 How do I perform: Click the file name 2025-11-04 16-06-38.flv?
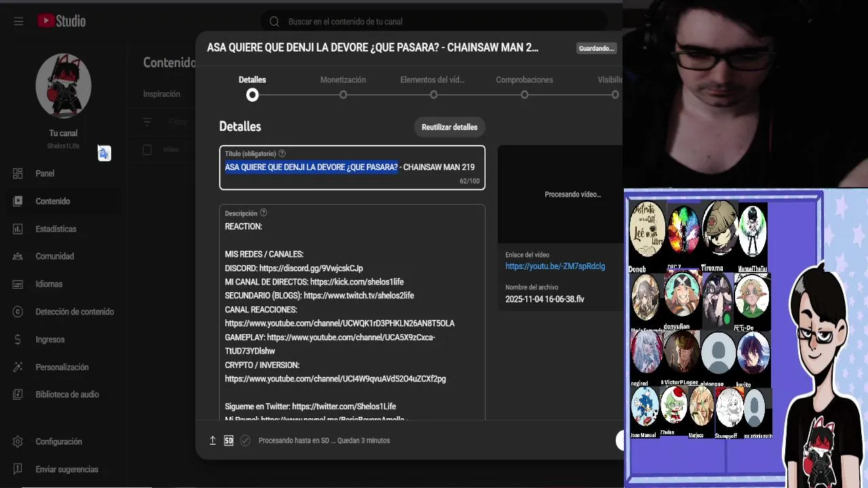[545, 299]
